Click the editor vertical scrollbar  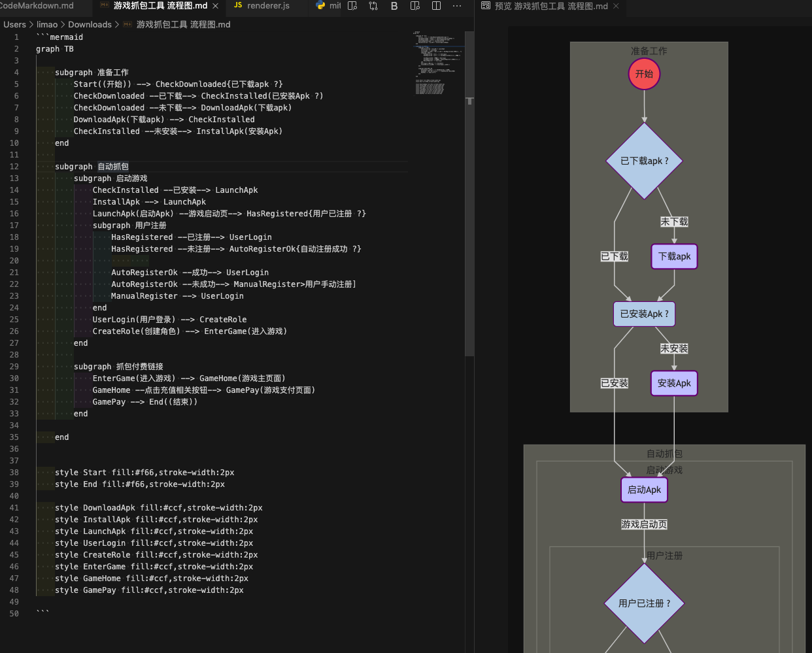coord(469,193)
